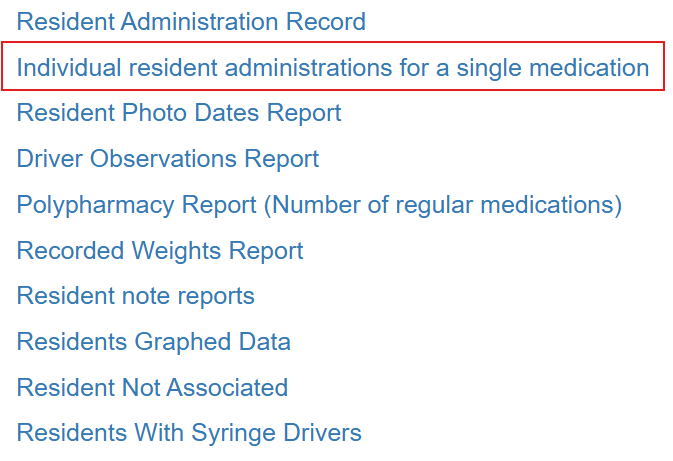The height and width of the screenshot is (461, 673).
Task: Open Polypharmacy Report (Number of regular medications)
Action: (319, 205)
